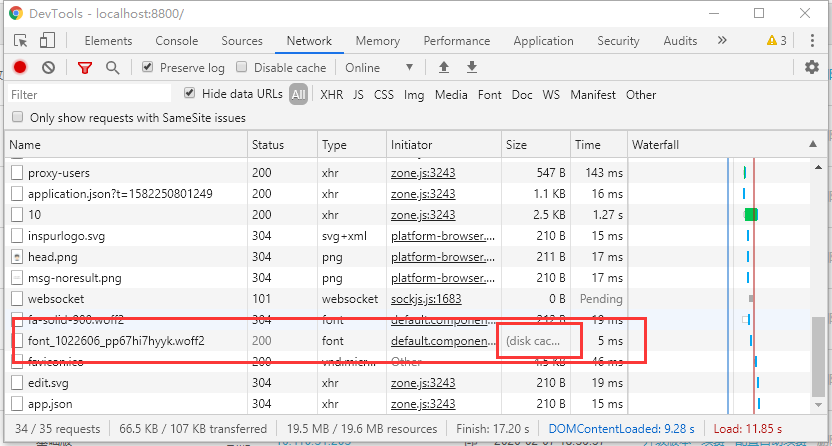The width and height of the screenshot is (832, 446).
Task: Click the vertical scrollbar thumb in request list
Action: pyautogui.click(x=818, y=356)
